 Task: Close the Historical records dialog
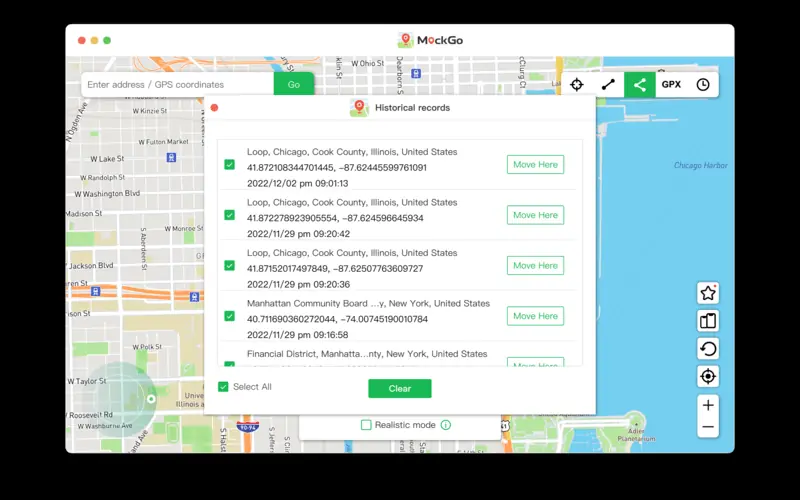[x=214, y=108]
